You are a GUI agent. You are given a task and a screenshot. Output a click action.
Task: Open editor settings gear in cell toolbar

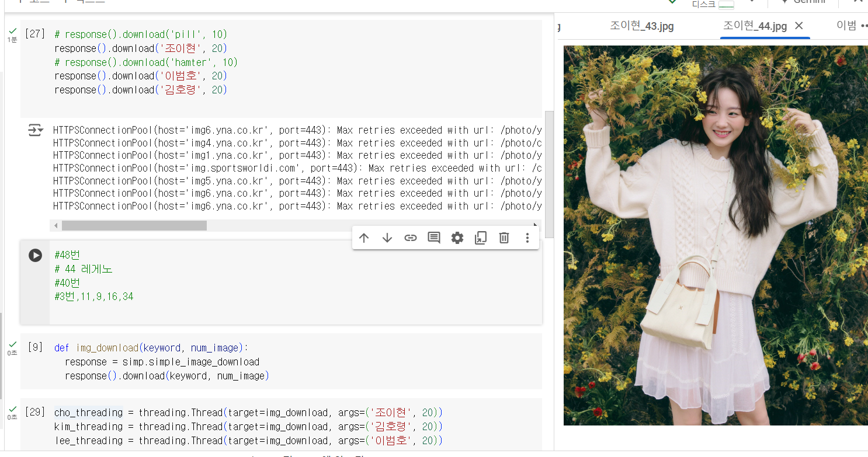point(457,238)
